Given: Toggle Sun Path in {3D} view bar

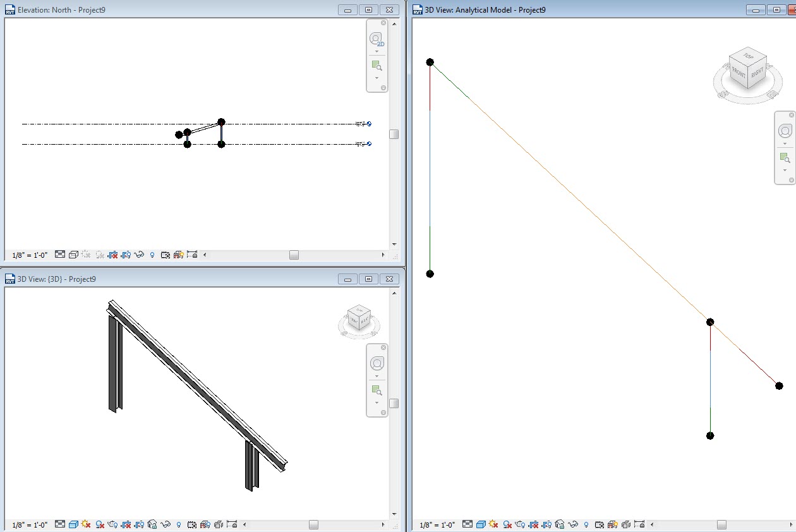Looking at the screenshot, I should click(86, 524).
